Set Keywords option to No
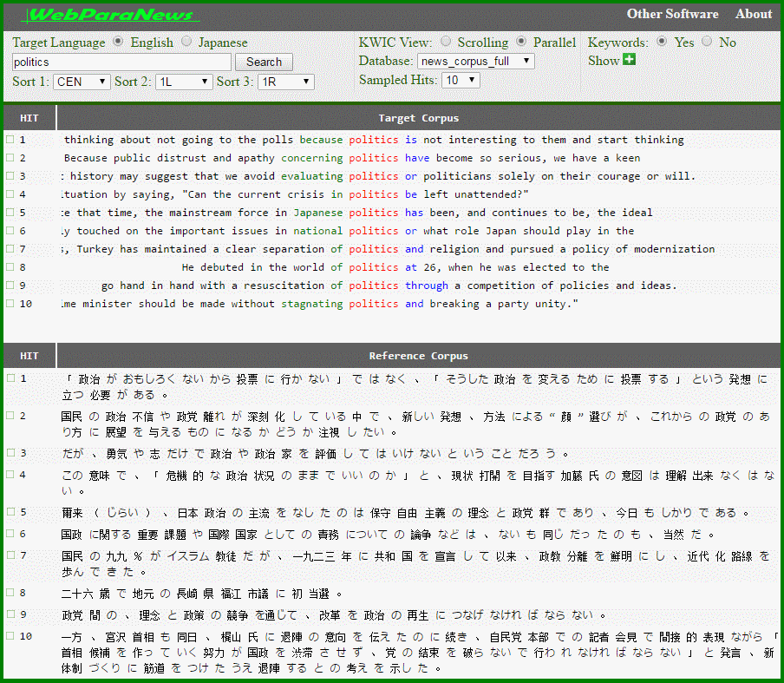Screen dimensions: 784x683 click(x=707, y=42)
